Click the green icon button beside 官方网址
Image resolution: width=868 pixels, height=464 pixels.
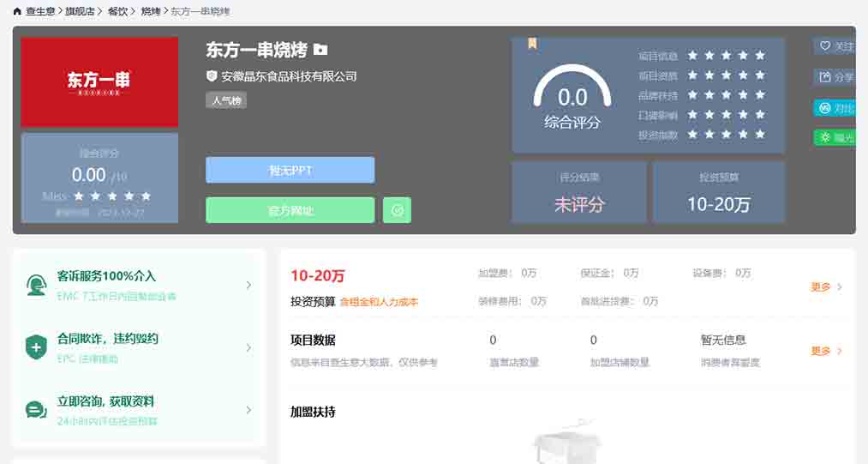click(397, 210)
